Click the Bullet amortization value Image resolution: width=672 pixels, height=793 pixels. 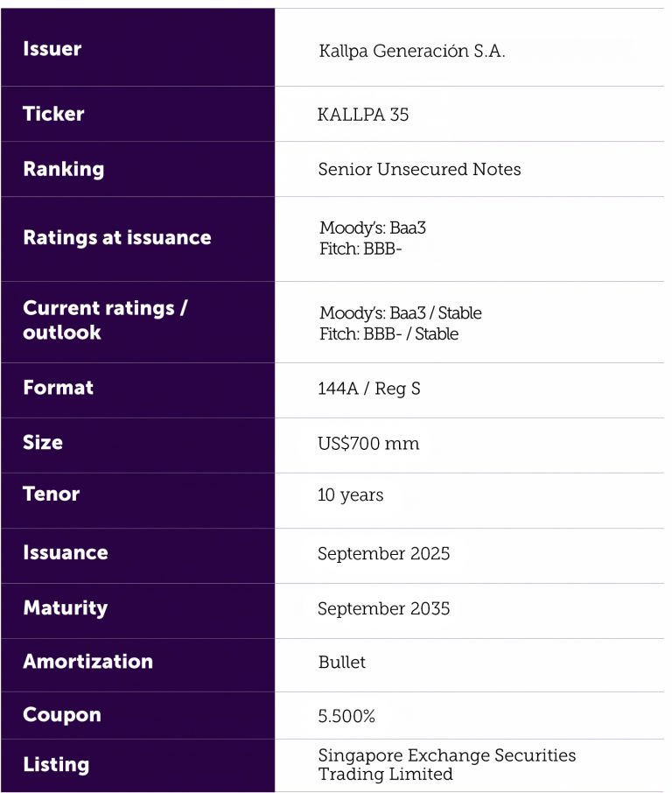(x=342, y=662)
